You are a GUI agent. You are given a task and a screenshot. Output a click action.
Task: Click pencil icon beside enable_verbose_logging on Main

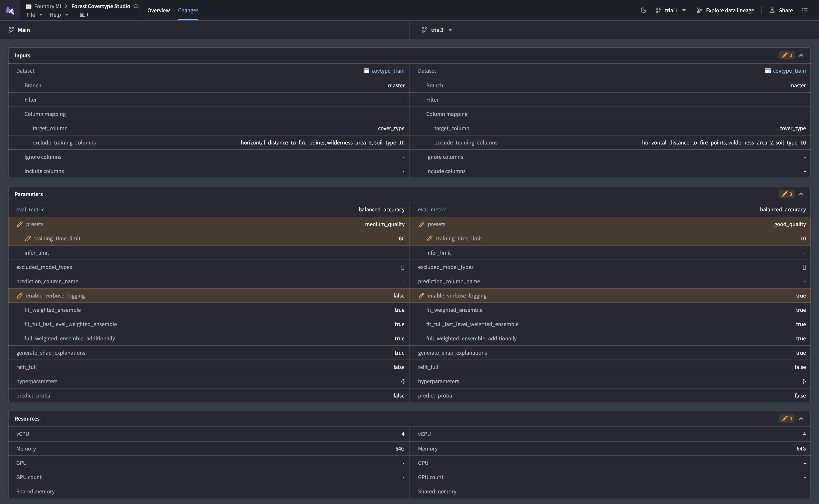tap(20, 296)
